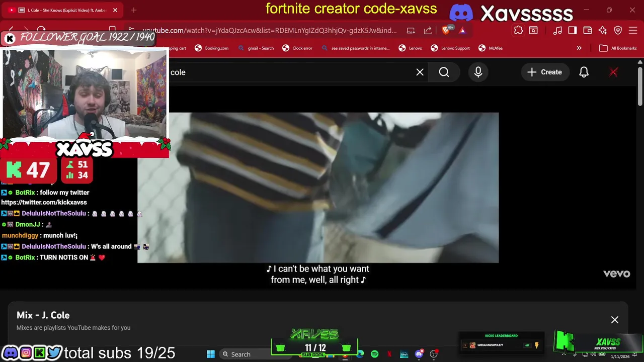Open the Booking.com bookmark
644x362 pixels.
(x=211, y=48)
